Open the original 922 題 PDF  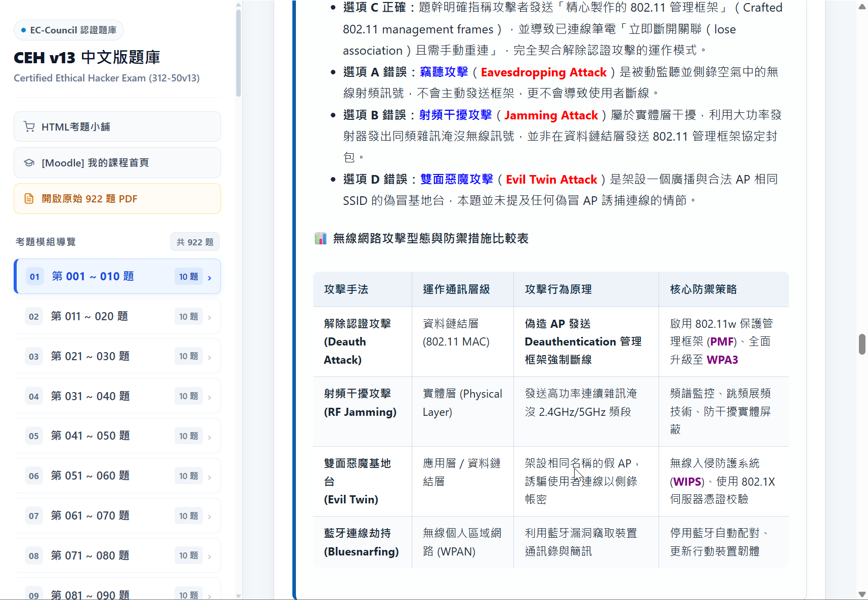click(x=117, y=199)
